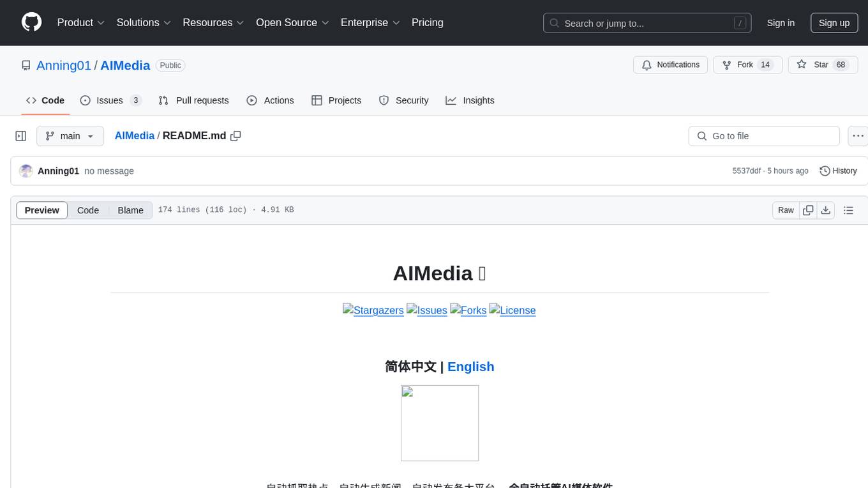
Task: Open the Insights tab
Action: (470, 100)
